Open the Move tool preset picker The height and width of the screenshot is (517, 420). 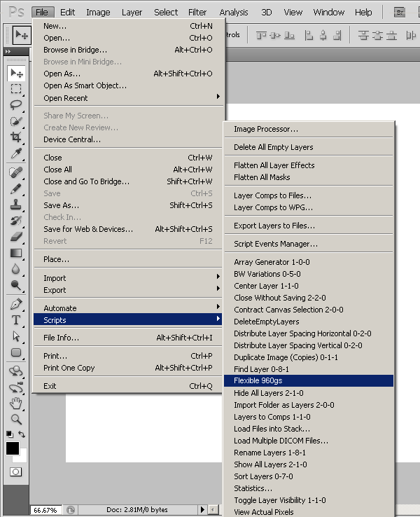pyautogui.click(x=22, y=34)
